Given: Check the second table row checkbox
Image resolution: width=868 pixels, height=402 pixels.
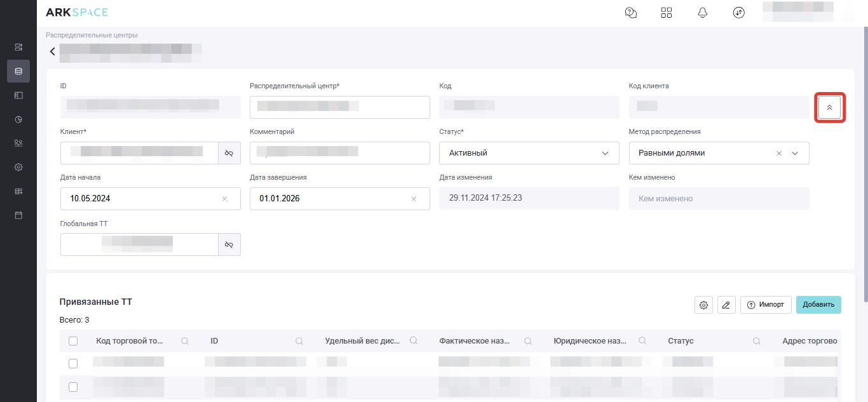Looking at the screenshot, I should (73, 387).
